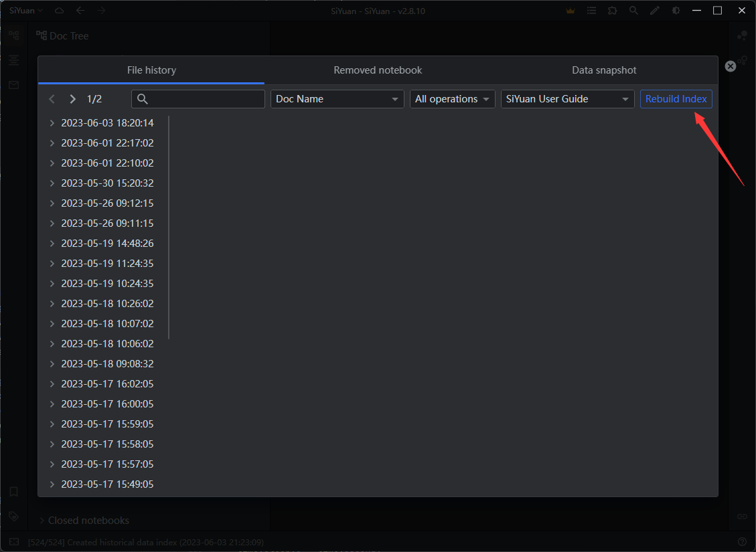Click the Rebuild Index button
This screenshot has width=756, height=552.
pyautogui.click(x=676, y=99)
